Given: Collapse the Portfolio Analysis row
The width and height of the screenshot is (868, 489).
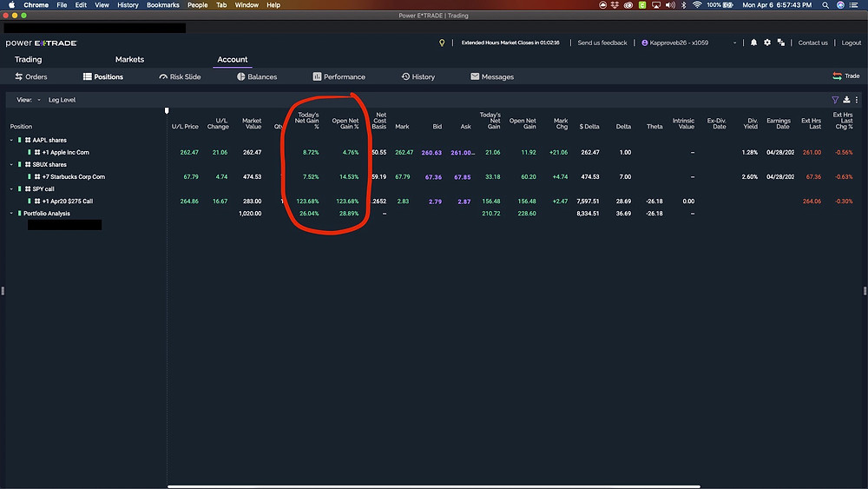Looking at the screenshot, I should coord(11,213).
